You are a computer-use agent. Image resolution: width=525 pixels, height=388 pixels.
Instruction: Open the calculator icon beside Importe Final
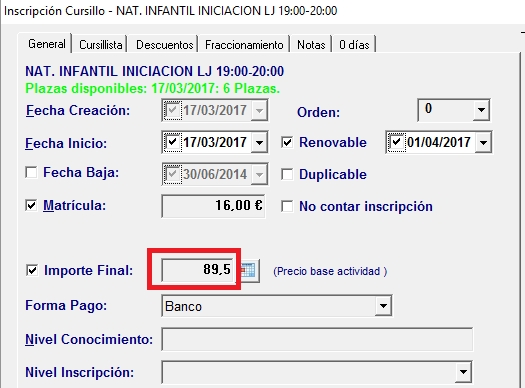[x=249, y=270]
